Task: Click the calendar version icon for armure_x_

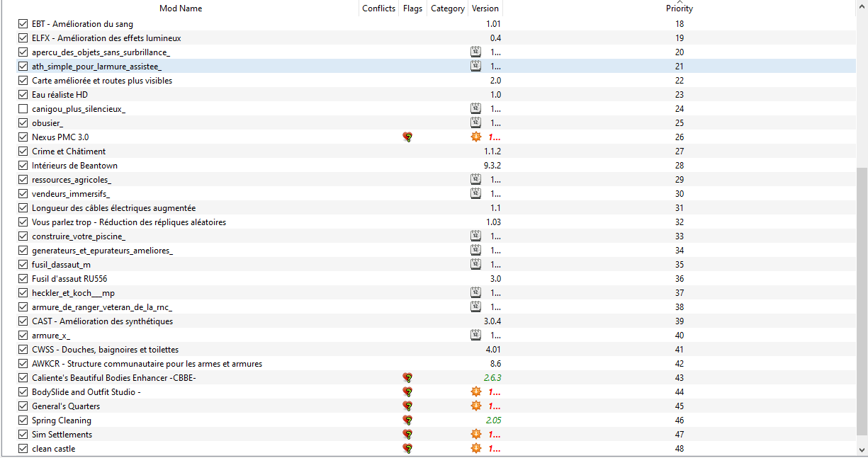Action: (x=475, y=336)
